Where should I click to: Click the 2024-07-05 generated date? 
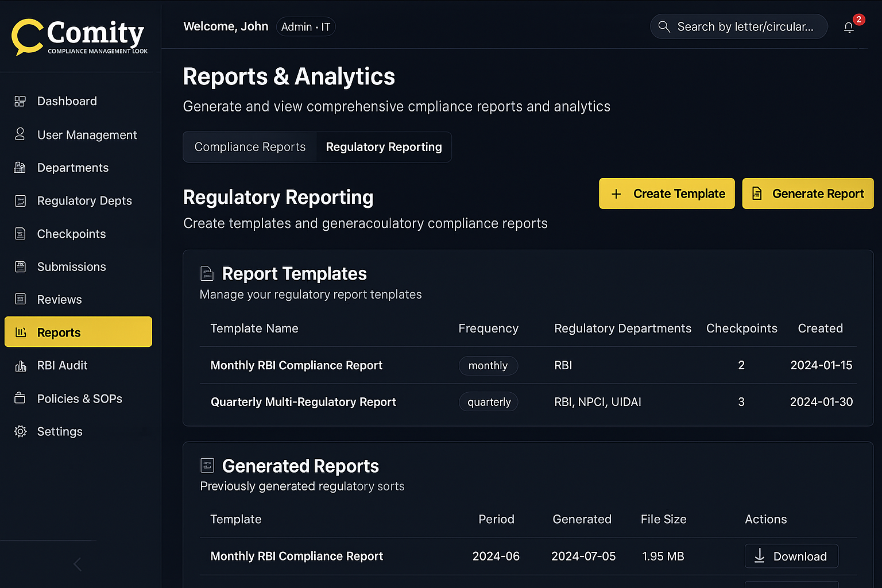[x=583, y=556]
